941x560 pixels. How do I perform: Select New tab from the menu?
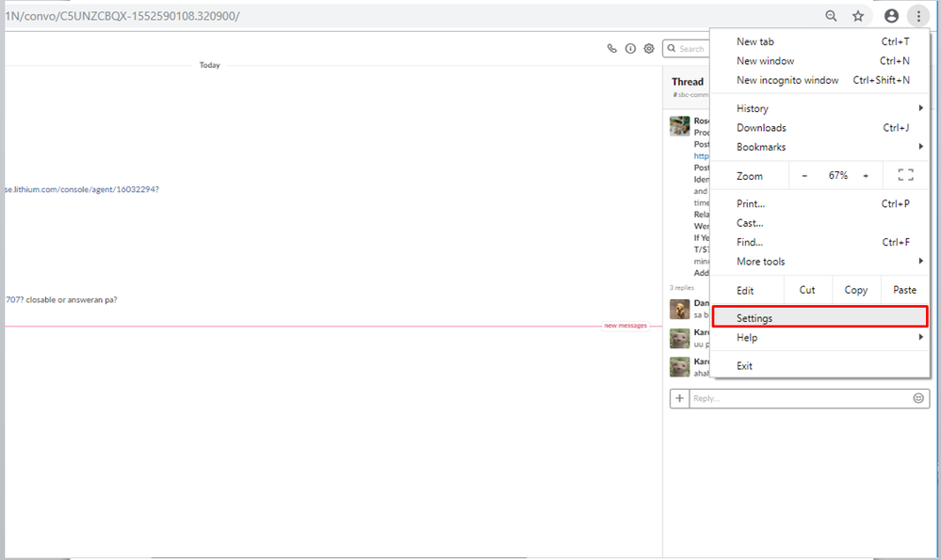(820, 41)
